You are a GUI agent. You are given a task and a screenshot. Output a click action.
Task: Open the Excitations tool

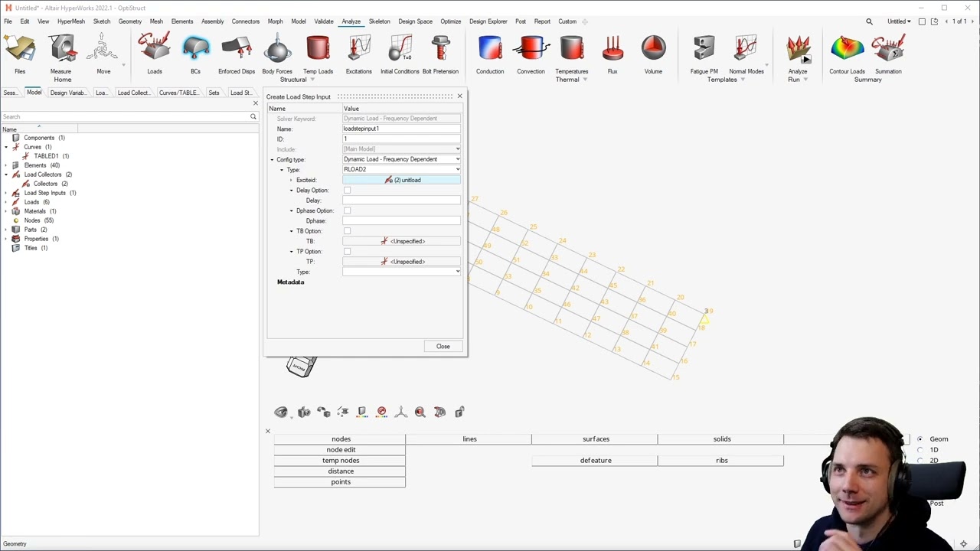click(358, 55)
